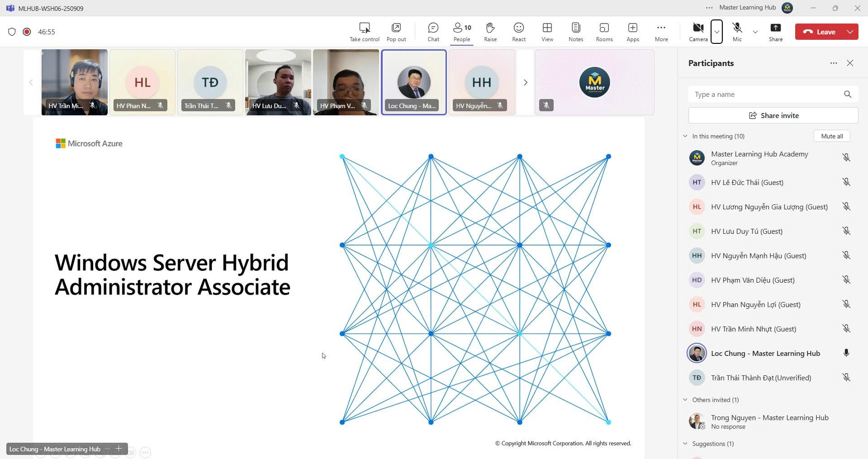Open the View layout menu
The image size is (868, 459).
[x=547, y=32]
